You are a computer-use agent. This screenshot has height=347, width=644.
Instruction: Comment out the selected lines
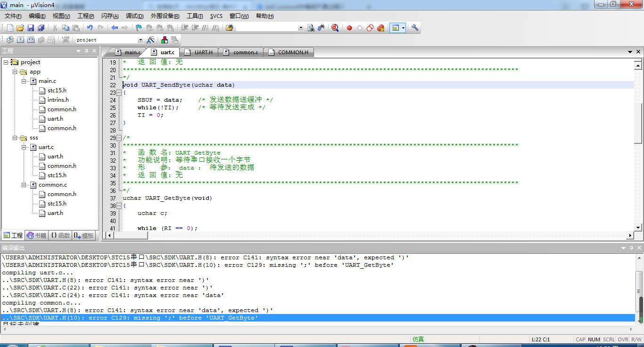click(205, 28)
